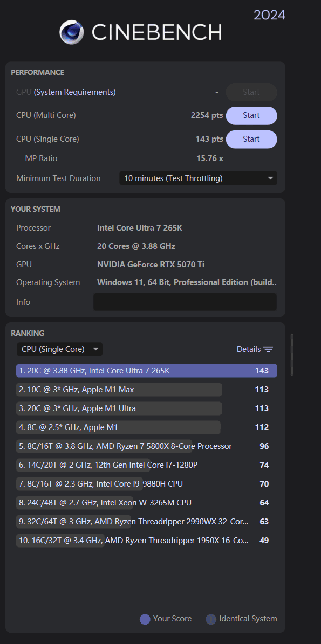Start the CPU Multi Core test

click(x=251, y=115)
